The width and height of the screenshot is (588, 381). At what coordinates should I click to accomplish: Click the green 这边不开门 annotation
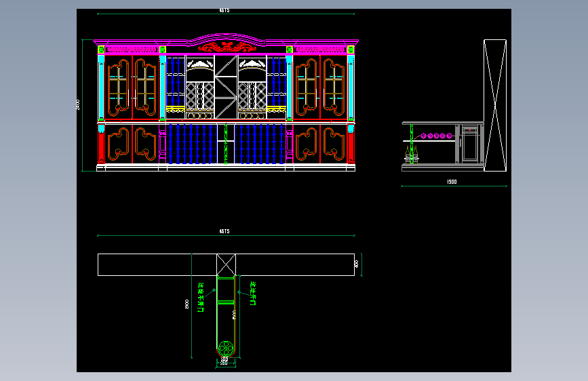tap(201, 297)
